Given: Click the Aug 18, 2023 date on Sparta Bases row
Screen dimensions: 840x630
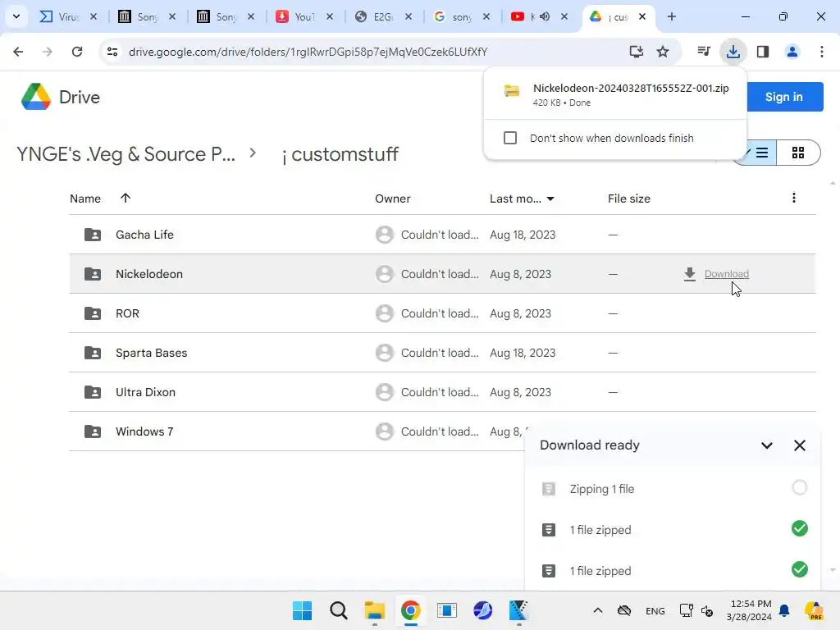Looking at the screenshot, I should tap(523, 353).
